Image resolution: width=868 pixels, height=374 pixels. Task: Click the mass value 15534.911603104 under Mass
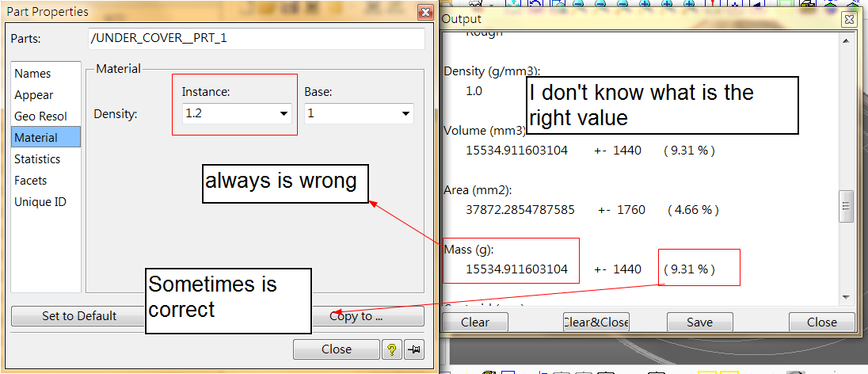pyautogui.click(x=516, y=269)
